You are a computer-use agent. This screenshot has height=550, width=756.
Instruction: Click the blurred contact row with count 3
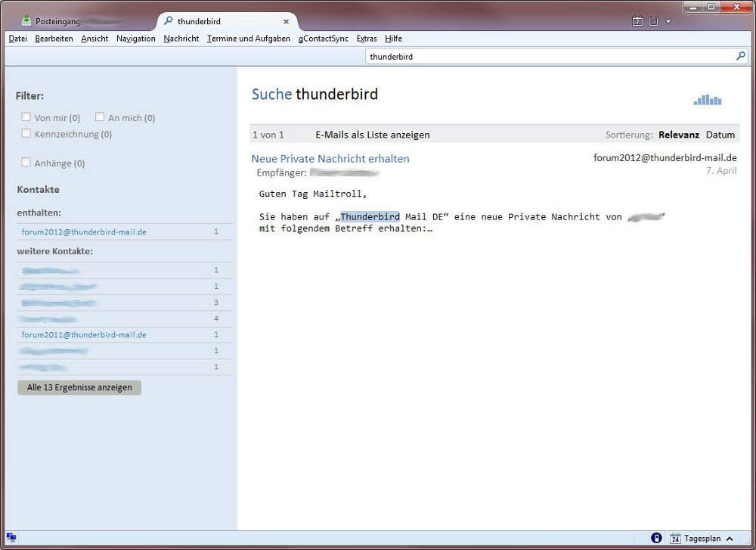tap(125, 303)
